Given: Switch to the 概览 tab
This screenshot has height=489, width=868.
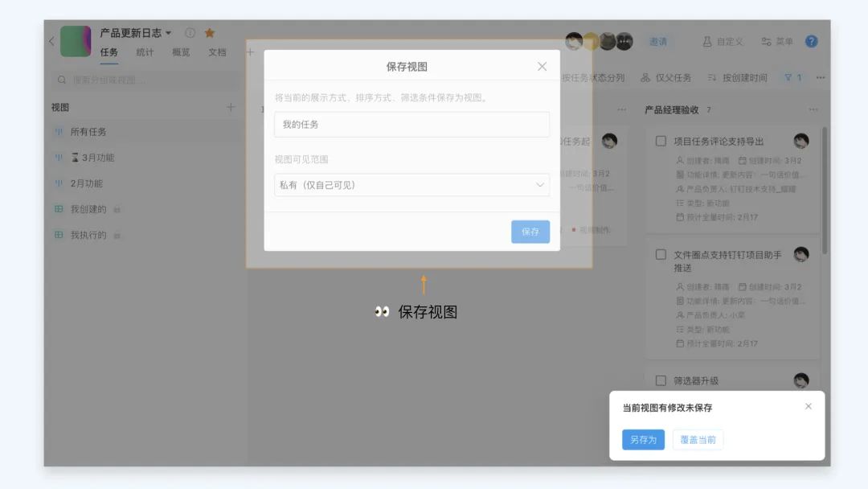Looking at the screenshot, I should [181, 52].
